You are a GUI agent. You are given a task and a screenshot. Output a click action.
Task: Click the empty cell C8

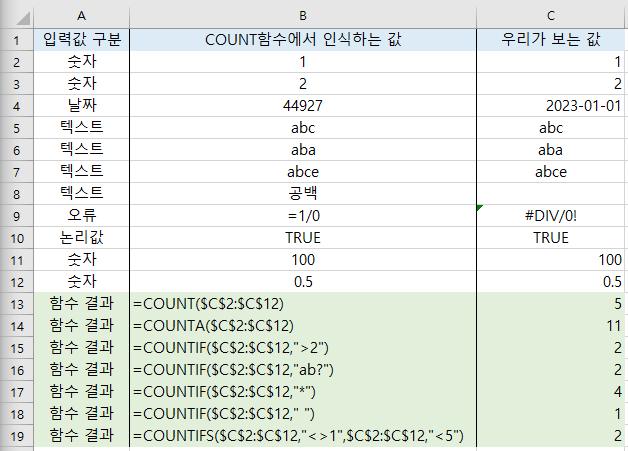tap(551, 194)
